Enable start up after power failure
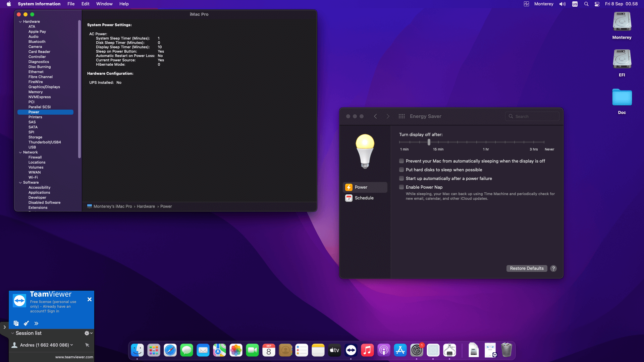Screen dimensions: 644x362 pyautogui.click(x=401, y=179)
